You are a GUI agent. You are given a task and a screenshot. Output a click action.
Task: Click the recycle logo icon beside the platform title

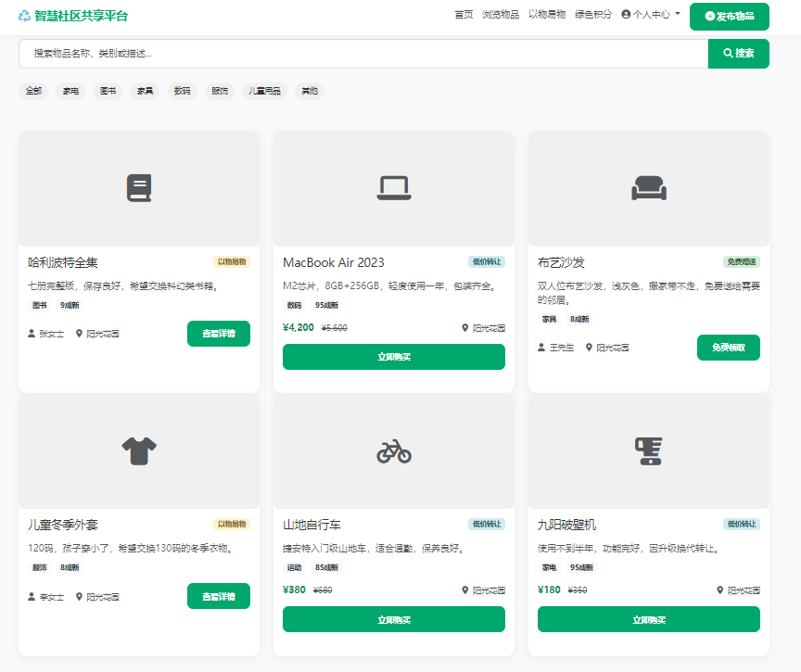pyautogui.click(x=24, y=16)
